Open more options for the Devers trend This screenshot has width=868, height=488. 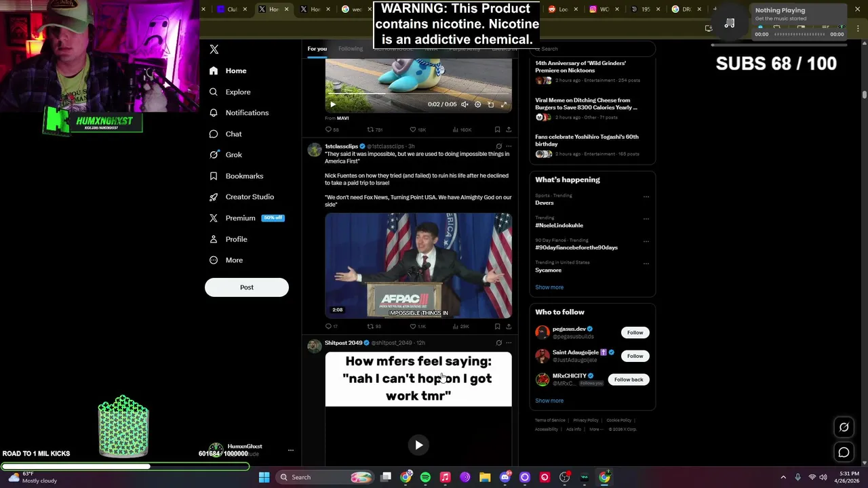pyautogui.click(x=646, y=197)
